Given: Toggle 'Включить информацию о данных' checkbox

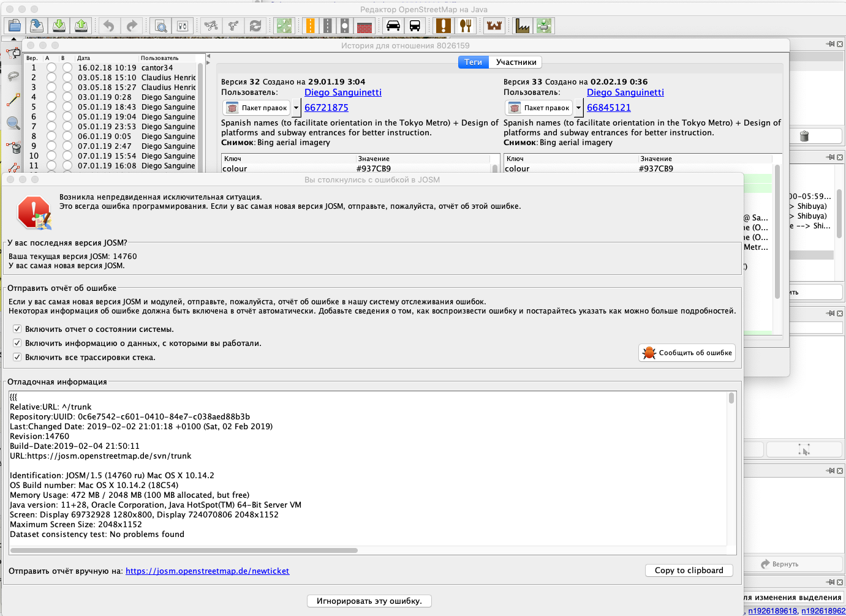Looking at the screenshot, I should 17,343.
